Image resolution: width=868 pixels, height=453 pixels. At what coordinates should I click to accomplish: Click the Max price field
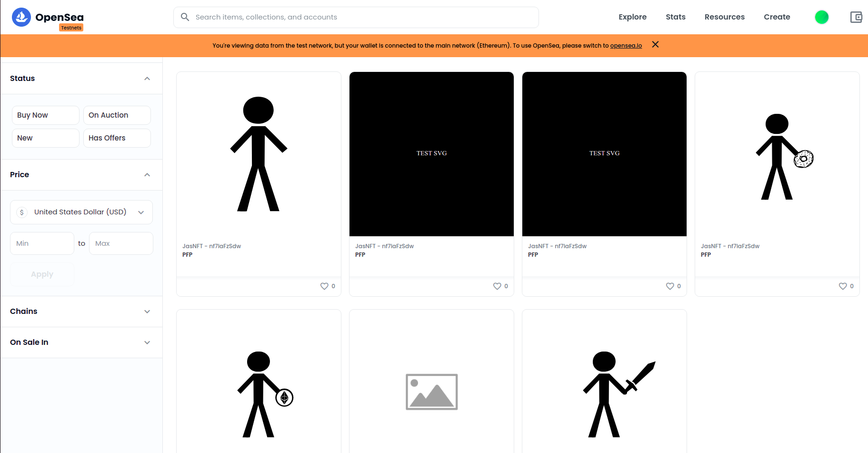(x=121, y=243)
